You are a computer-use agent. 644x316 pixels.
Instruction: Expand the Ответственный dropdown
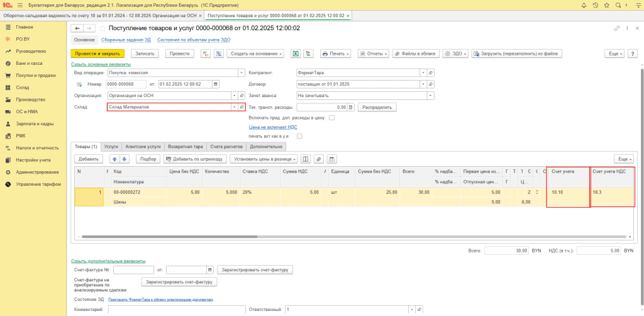[412, 310]
